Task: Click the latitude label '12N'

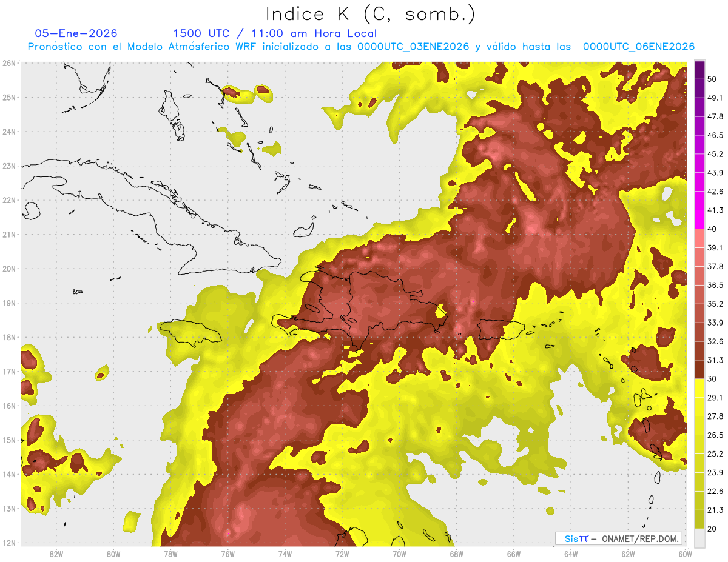Action: (x=9, y=543)
